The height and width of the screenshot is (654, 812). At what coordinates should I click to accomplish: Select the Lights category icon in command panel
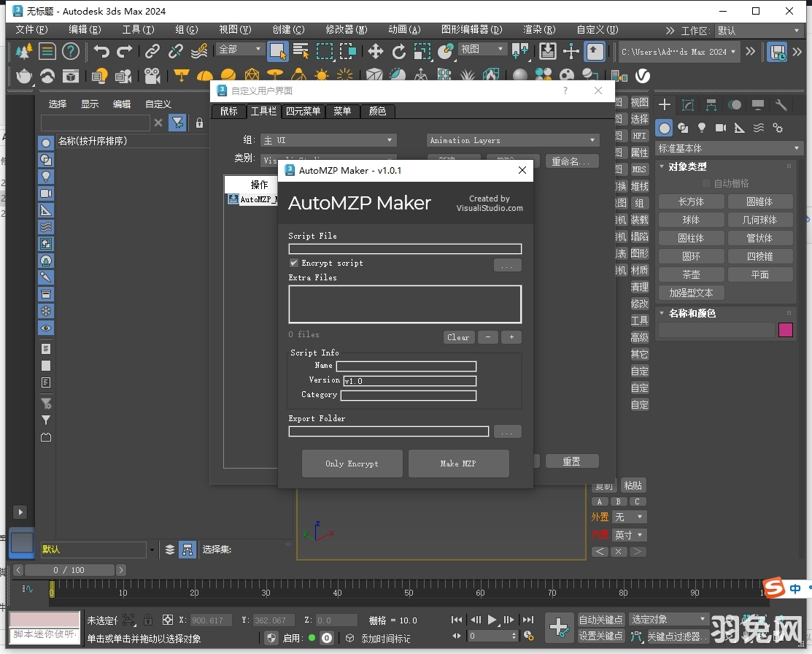tap(702, 128)
